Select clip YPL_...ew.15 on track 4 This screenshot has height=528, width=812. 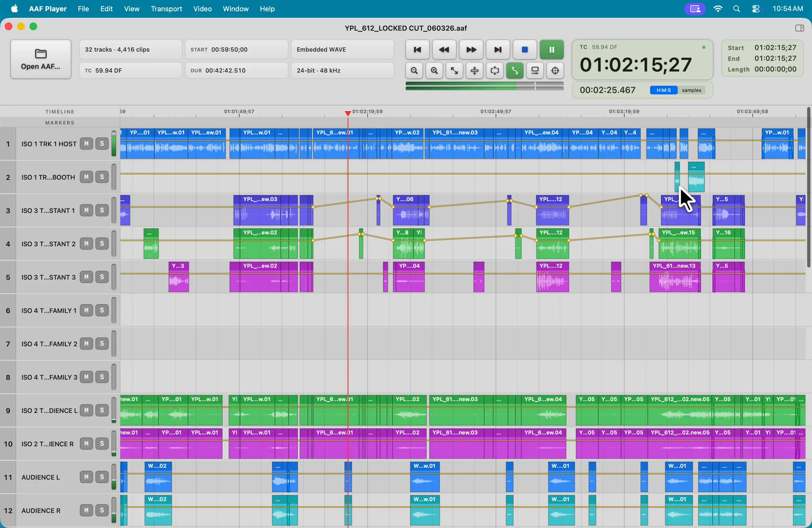point(679,244)
